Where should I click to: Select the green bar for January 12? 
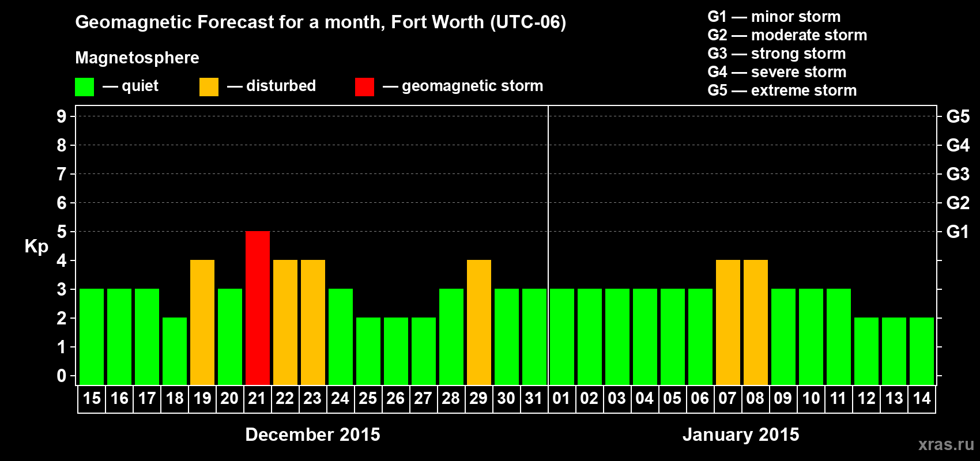pyautogui.click(x=866, y=351)
